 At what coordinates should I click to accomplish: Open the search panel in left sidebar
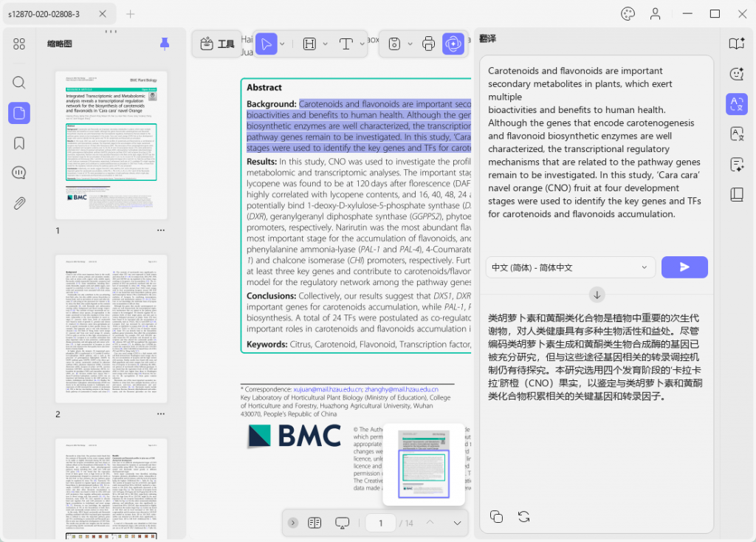18,83
